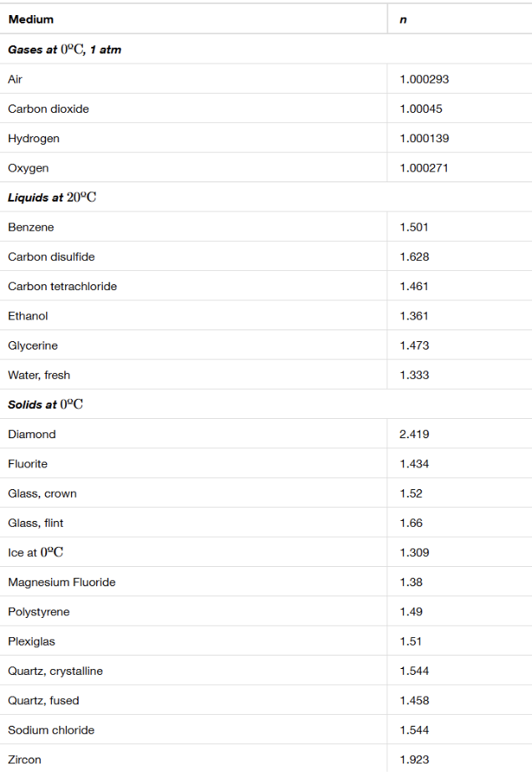Click the Solids at 0°C section heading
Screen dimensions: 532x776
tap(45, 405)
